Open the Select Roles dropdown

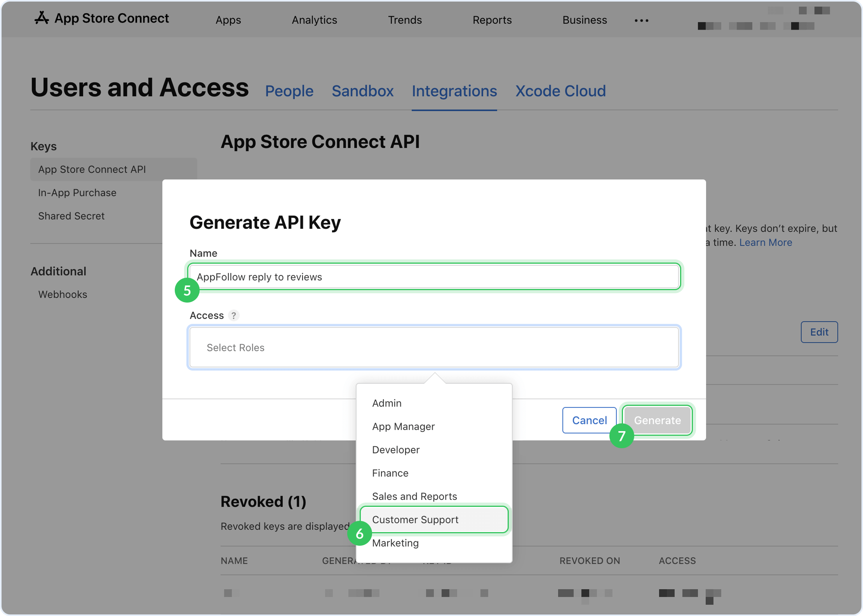434,347
